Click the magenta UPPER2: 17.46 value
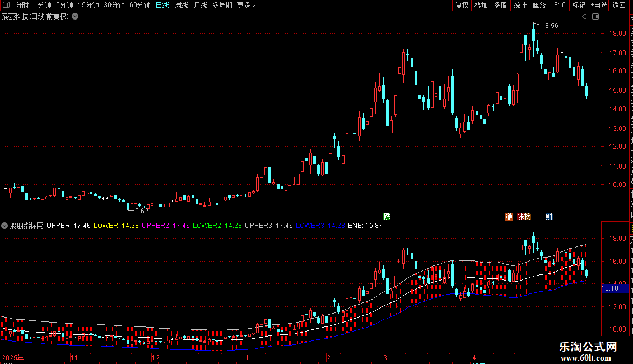This screenshot has width=633, height=364. (165, 226)
